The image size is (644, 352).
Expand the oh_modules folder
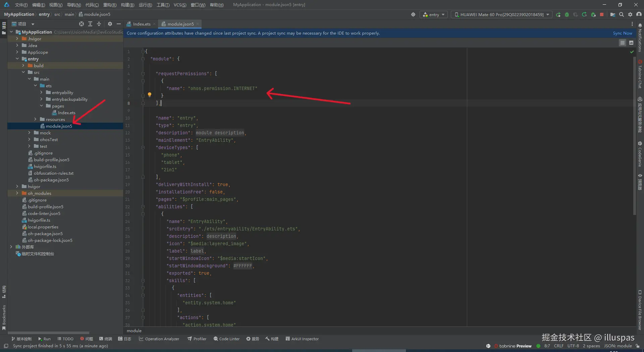tap(17, 193)
